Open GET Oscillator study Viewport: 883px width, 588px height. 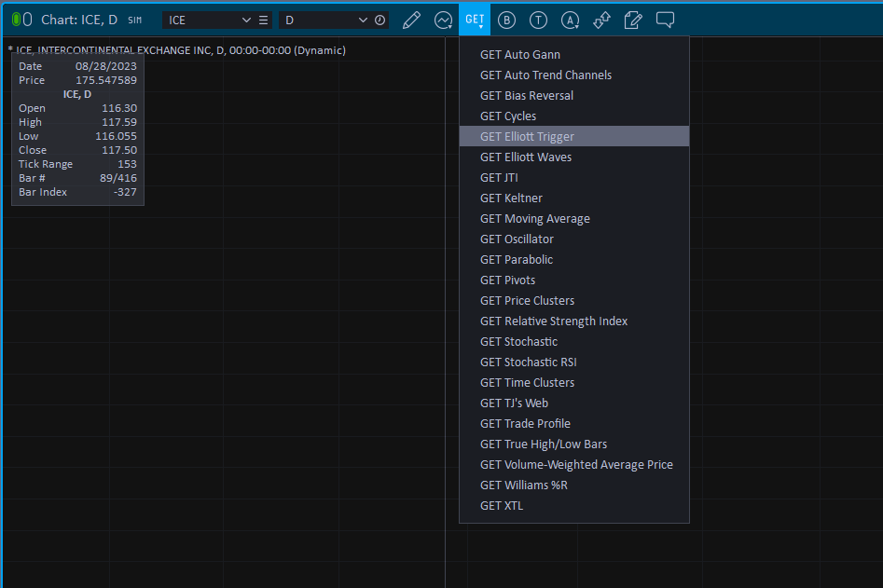(x=574, y=239)
